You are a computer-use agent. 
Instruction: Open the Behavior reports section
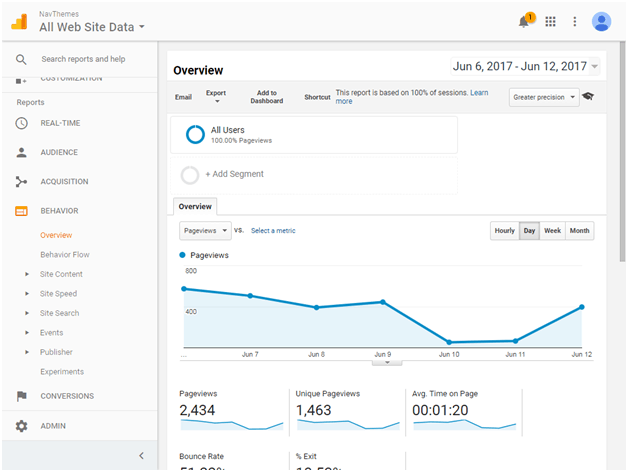(x=59, y=211)
